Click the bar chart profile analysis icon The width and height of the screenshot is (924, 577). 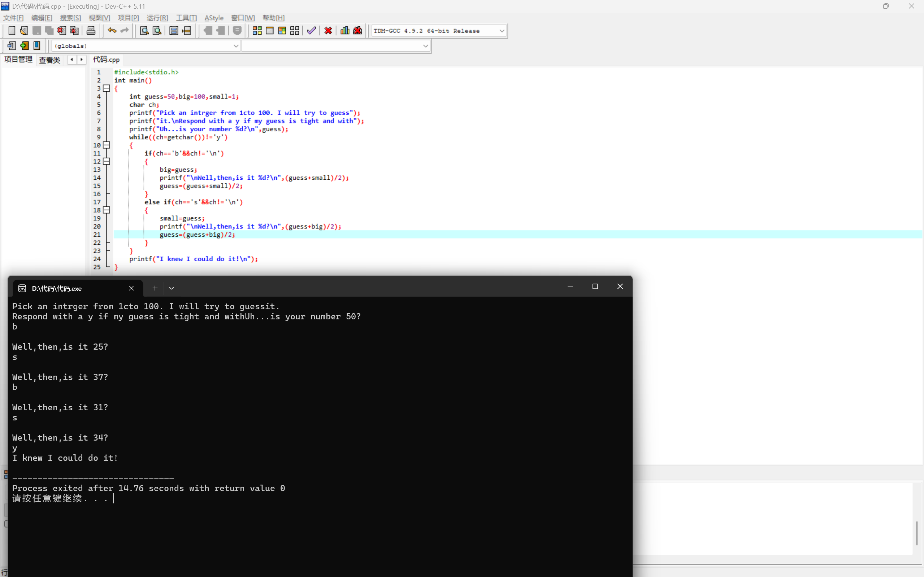(x=345, y=31)
